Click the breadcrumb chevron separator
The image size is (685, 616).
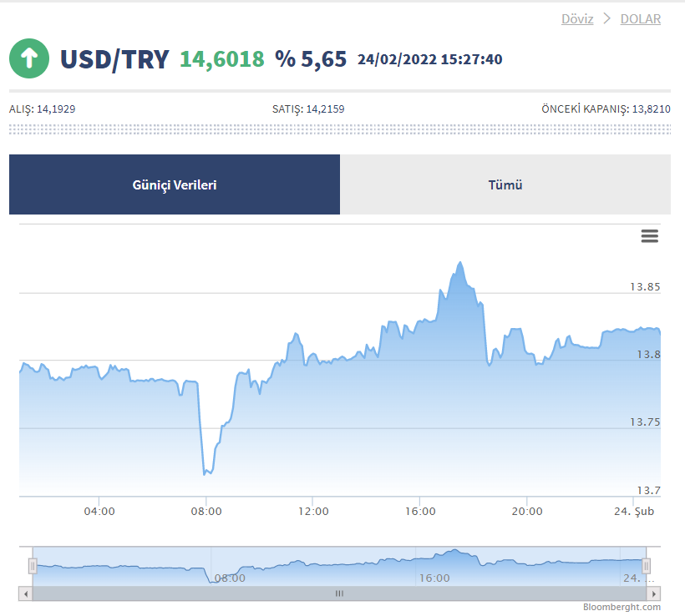[607, 18]
